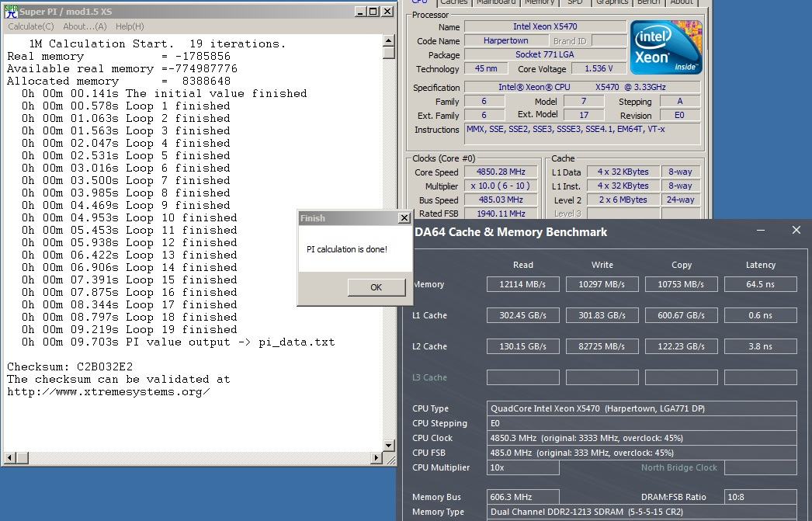The width and height of the screenshot is (812, 521).
Task: Click the Memory Type field Dual Channel DDR2-1213
Action: pos(642,512)
